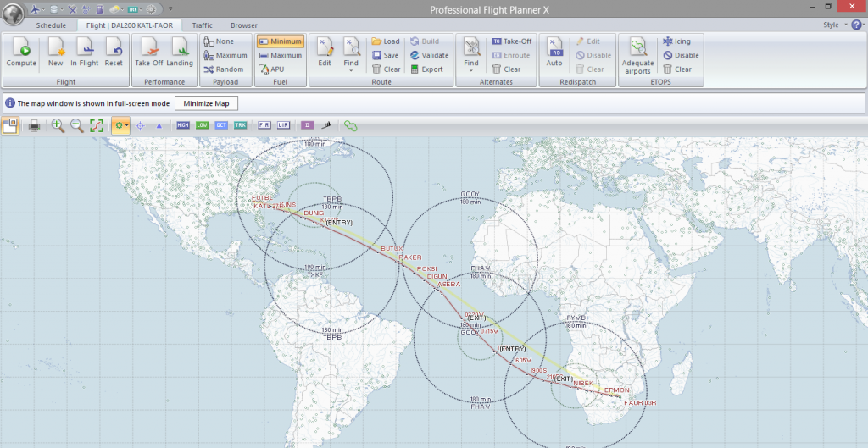This screenshot has height=448, width=868.
Task: Open the Style dropdown menu
Action: coord(834,25)
